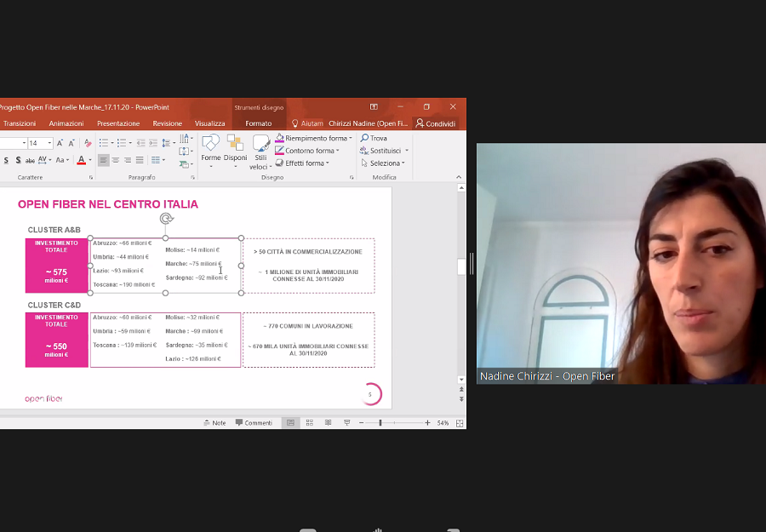Decrease list indent level

click(x=140, y=143)
